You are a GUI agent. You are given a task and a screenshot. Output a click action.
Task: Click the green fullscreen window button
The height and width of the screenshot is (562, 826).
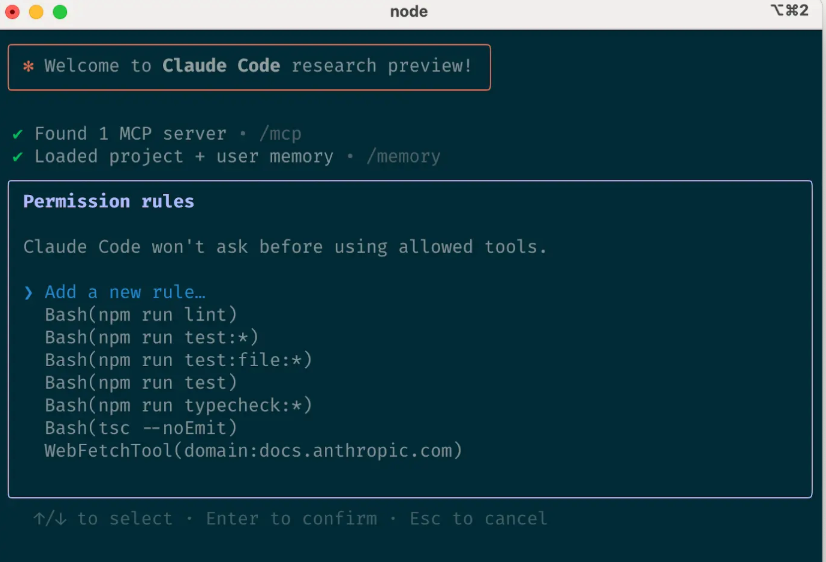click(x=60, y=12)
